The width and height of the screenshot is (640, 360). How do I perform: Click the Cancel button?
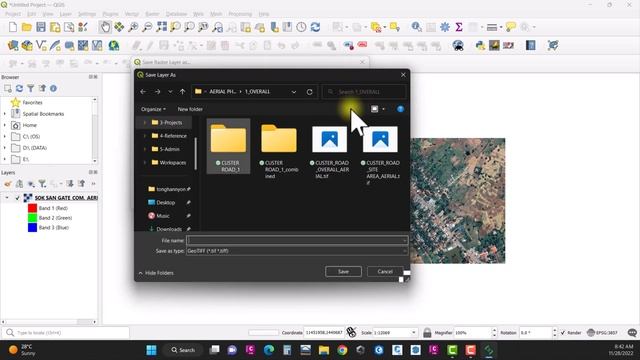click(385, 271)
